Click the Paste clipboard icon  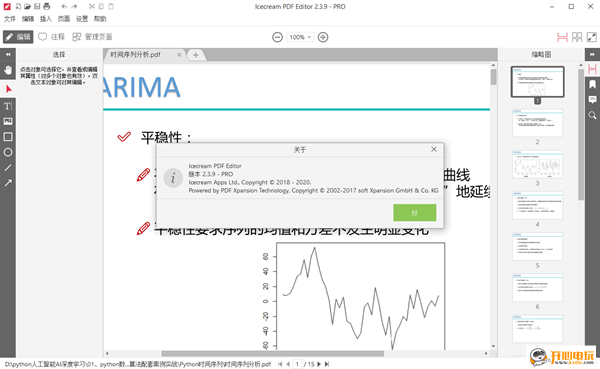(x=111, y=7)
